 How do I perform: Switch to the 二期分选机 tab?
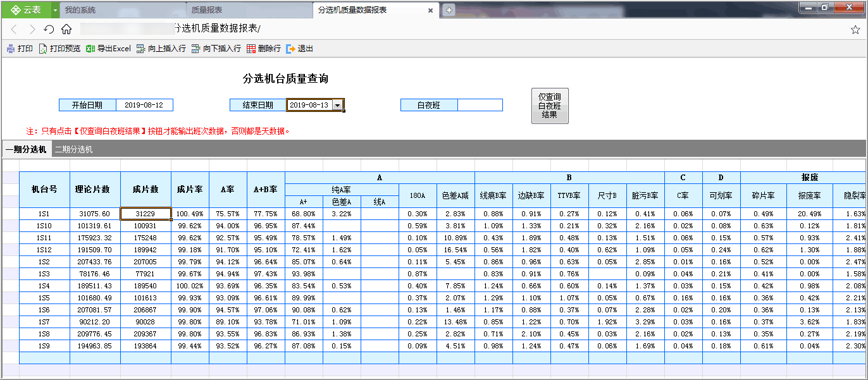click(x=73, y=149)
